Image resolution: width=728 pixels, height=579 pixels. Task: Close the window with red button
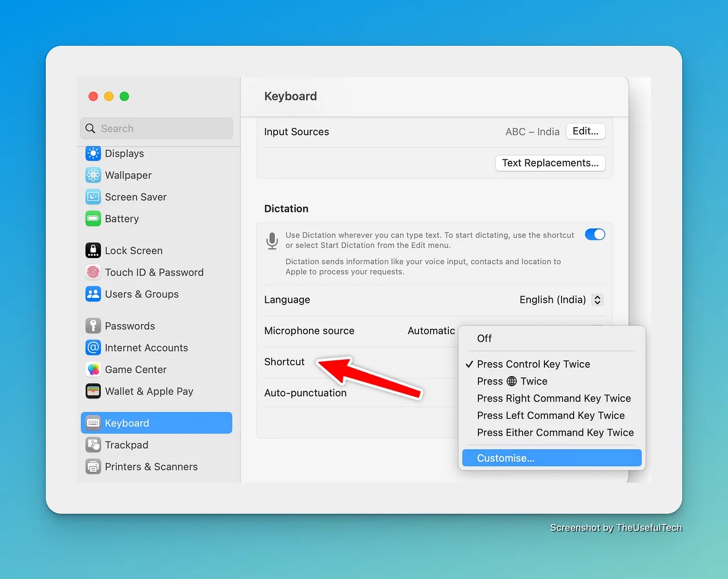click(x=93, y=96)
